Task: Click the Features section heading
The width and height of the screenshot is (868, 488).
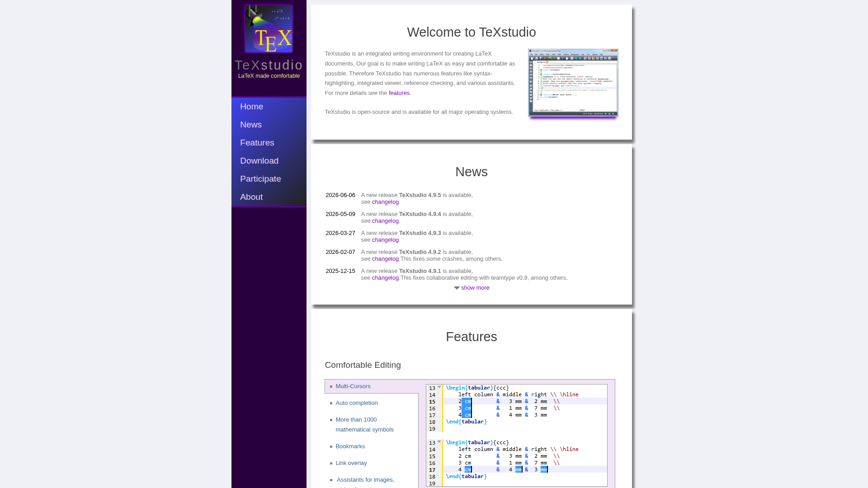Action: 472,337
